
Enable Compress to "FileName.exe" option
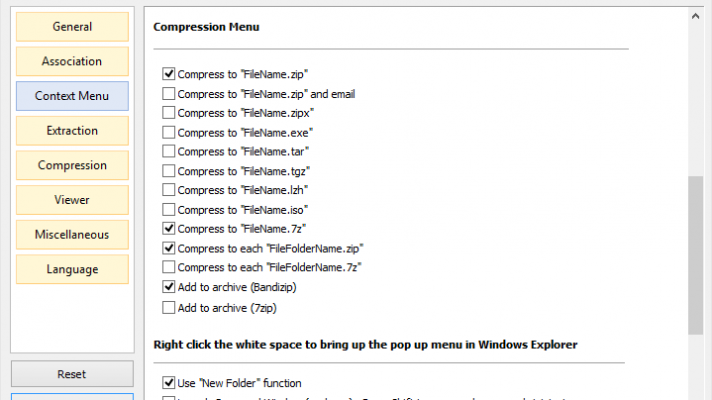point(169,132)
